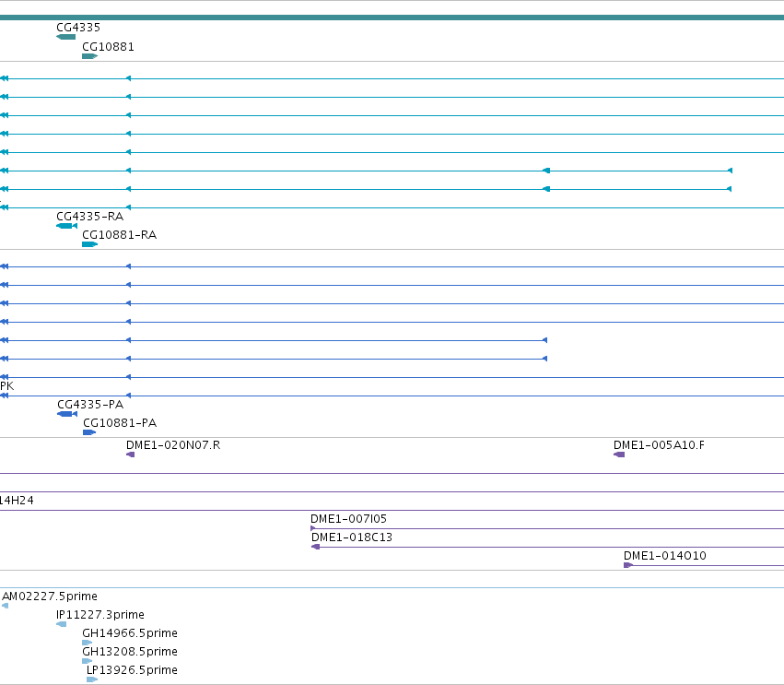The width and height of the screenshot is (784, 685).
Task: Click the LP13926.5prime label
Action: pos(132,670)
